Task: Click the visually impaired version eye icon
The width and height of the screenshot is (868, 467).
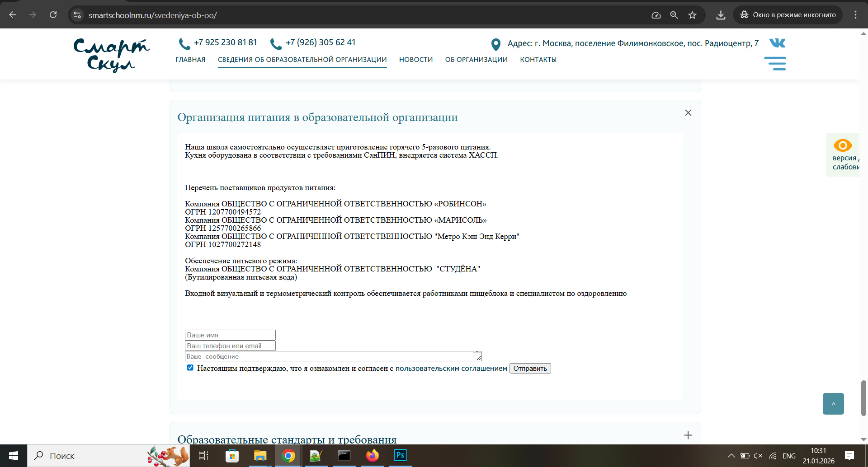Action: click(842, 145)
